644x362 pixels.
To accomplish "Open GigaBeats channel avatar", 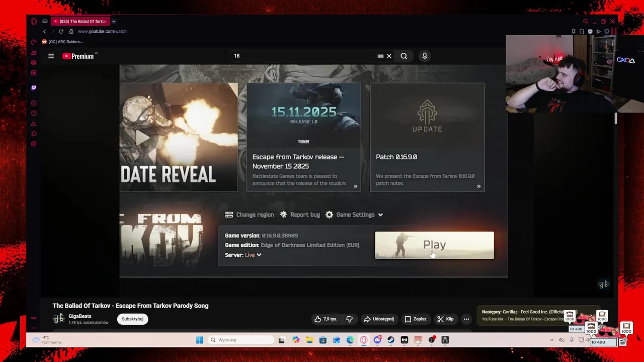I will point(59,319).
